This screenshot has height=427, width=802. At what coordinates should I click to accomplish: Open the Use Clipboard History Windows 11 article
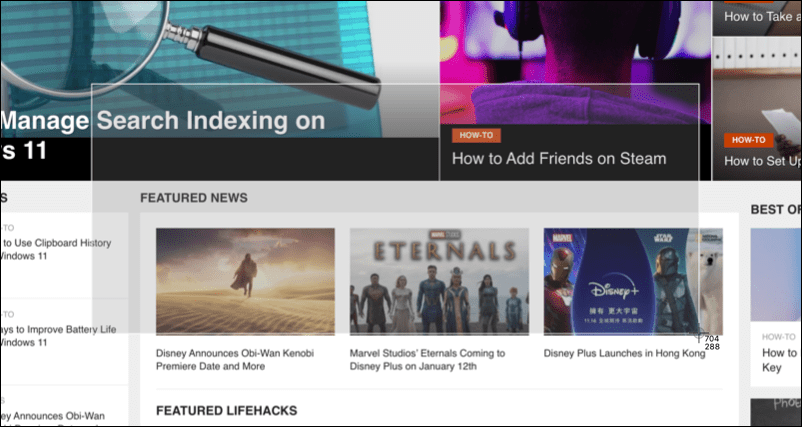pyautogui.click(x=56, y=249)
